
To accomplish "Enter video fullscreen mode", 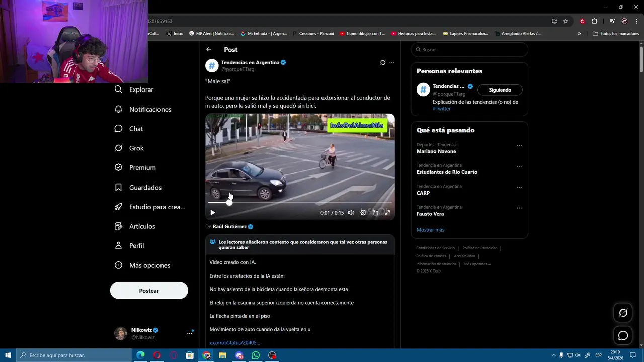I will coord(387,213).
